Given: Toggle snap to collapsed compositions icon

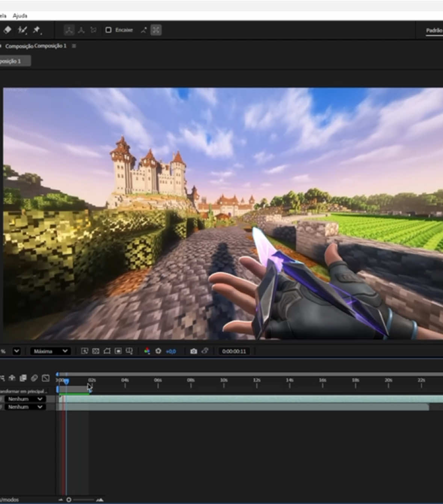Looking at the screenshot, I should [x=156, y=30].
